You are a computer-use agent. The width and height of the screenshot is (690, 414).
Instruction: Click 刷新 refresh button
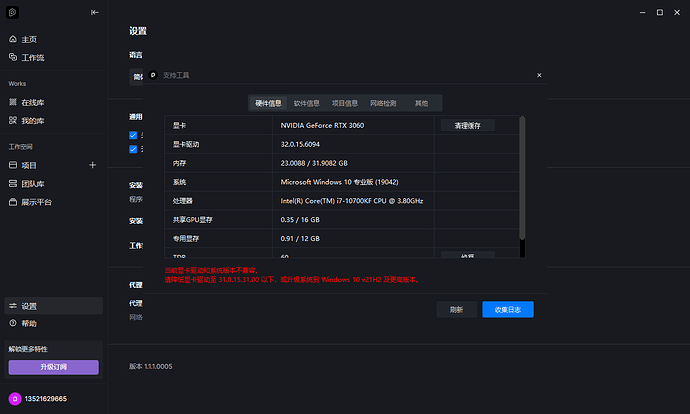point(456,309)
